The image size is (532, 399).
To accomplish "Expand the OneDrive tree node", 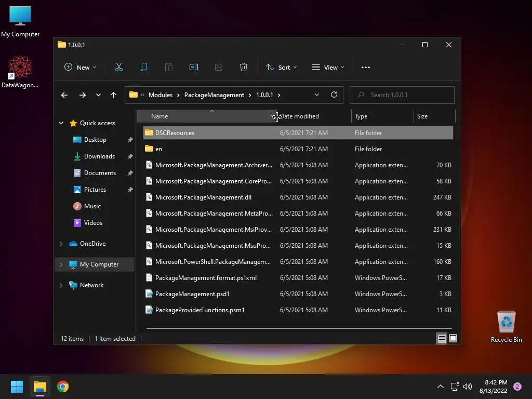I will (61, 244).
